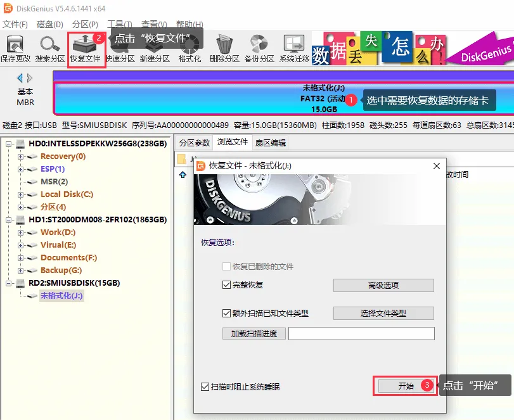Screen dimensions: 514x420
Task: Click the Select File Types (选择文件类型) button
Action: [383, 313]
